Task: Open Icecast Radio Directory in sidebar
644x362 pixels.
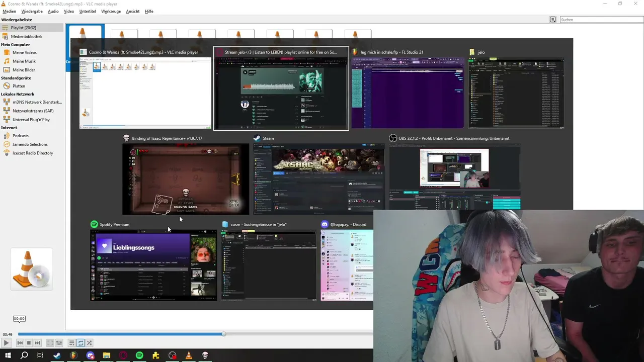Action: pos(32,153)
